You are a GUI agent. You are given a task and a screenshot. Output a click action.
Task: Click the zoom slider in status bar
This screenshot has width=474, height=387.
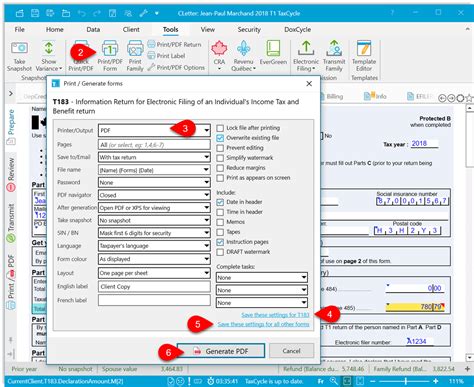pyautogui.click(x=406, y=381)
